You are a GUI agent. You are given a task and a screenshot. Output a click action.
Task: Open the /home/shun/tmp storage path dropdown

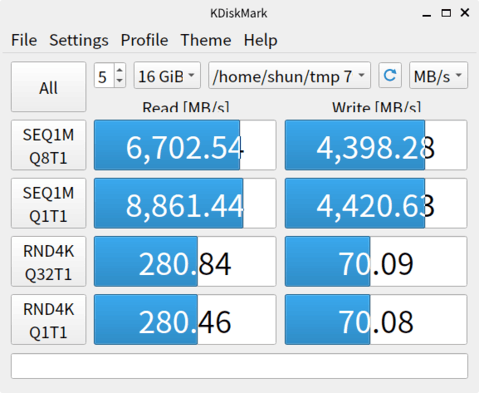coord(289,75)
